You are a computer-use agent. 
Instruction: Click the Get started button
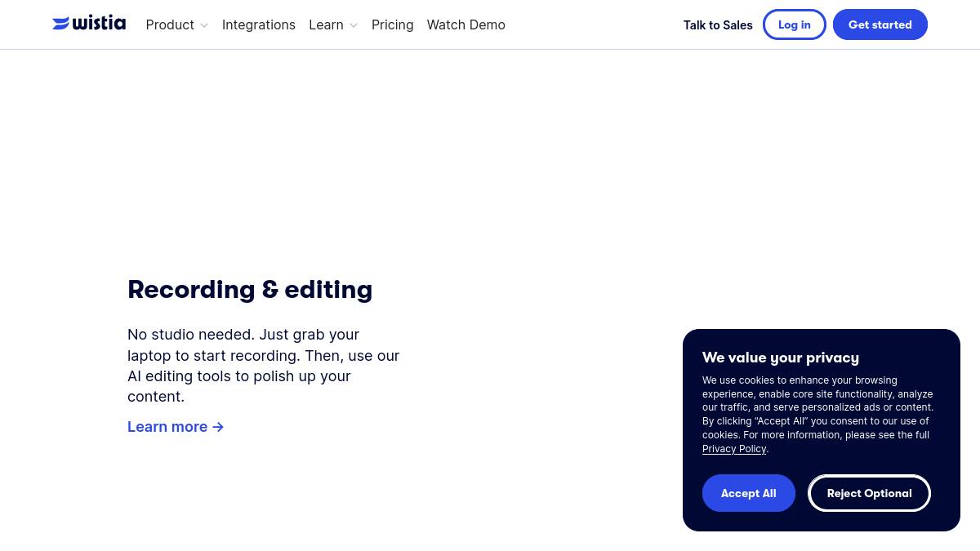pyautogui.click(x=880, y=24)
